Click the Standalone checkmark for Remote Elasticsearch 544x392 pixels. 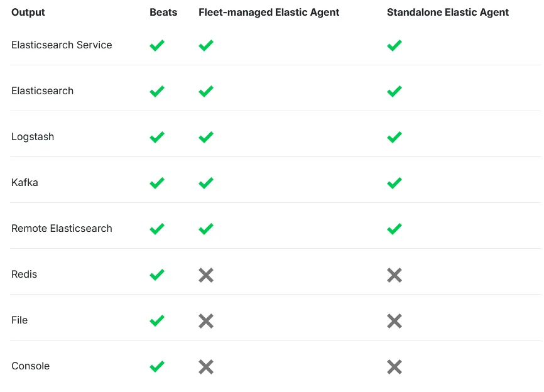pyautogui.click(x=394, y=229)
